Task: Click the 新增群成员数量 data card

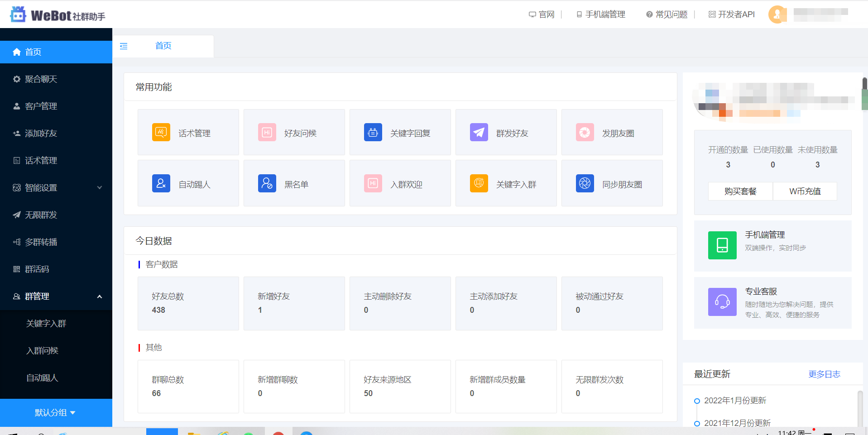Action: 506,387
